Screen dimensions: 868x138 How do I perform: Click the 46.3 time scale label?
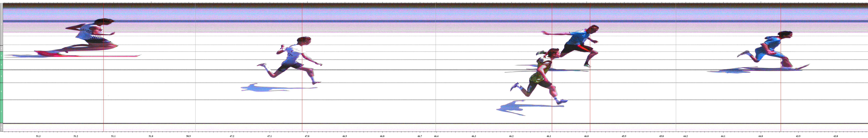[474, 136]
